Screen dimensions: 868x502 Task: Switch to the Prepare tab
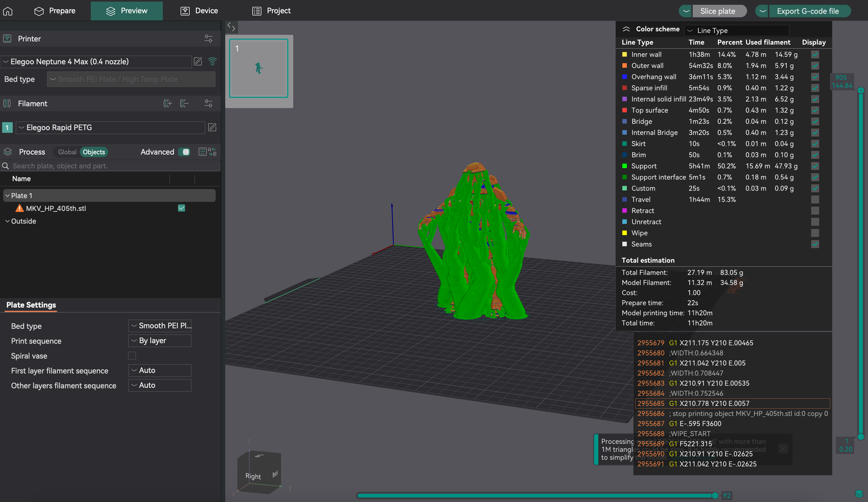click(x=55, y=11)
